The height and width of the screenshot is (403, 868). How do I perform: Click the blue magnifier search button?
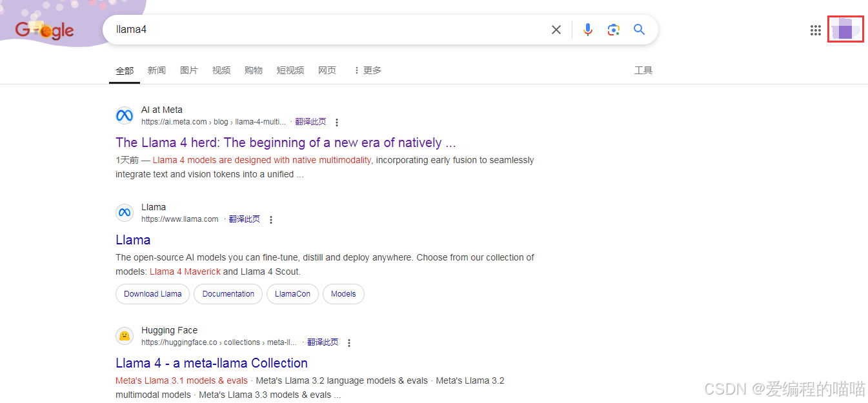coord(639,30)
